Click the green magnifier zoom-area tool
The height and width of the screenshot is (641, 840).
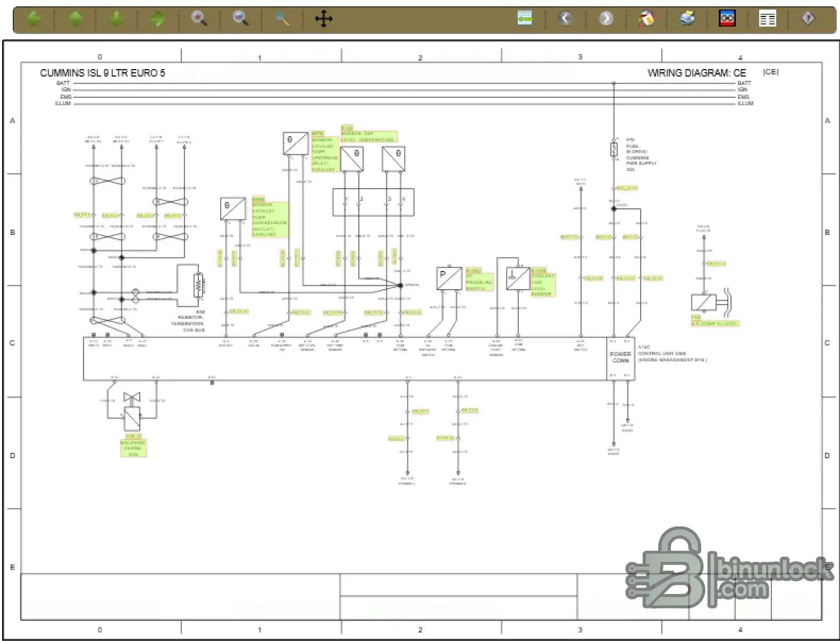pos(282,19)
